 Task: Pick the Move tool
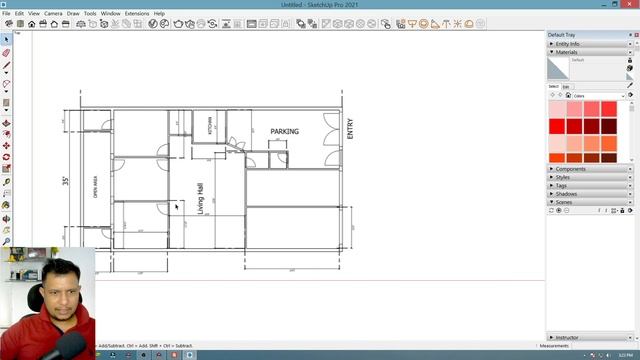tap(6, 146)
